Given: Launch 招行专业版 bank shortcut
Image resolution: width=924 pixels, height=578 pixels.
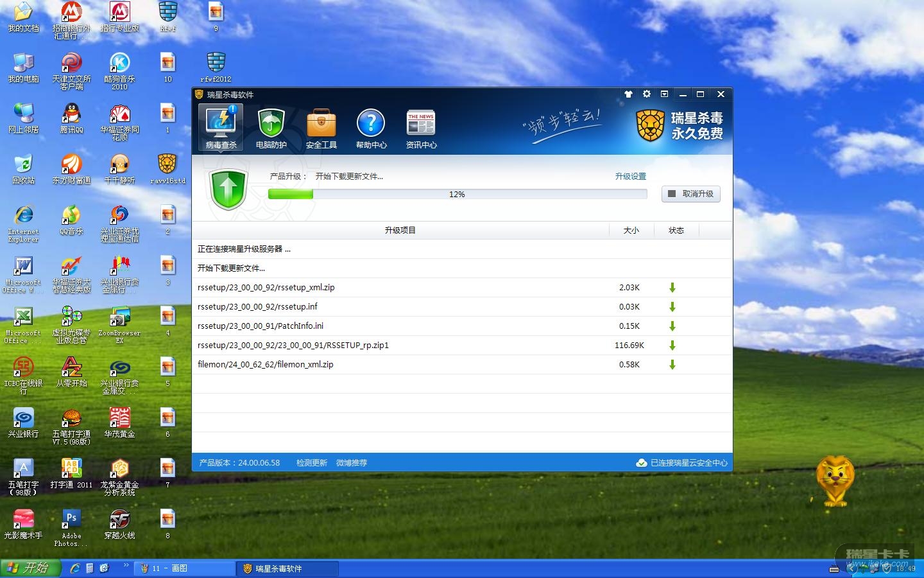Looking at the screenshot, I should point(119,17).
